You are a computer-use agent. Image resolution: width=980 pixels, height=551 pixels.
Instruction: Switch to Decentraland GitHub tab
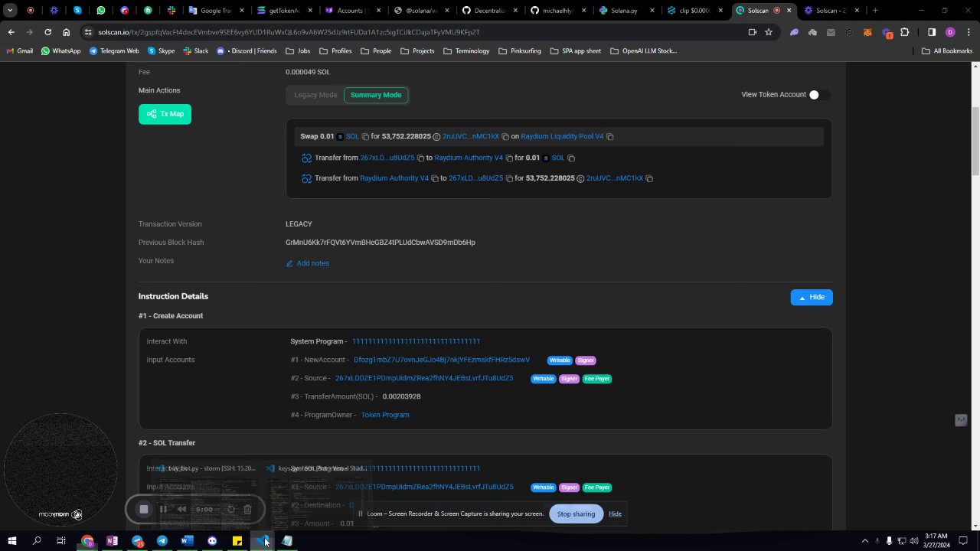[x=490, y=11]
